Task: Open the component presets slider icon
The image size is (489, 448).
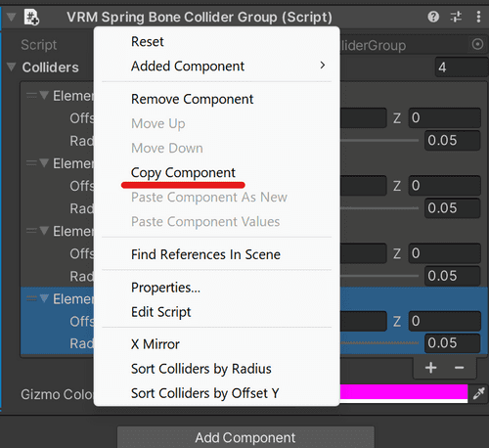Action: pyautogui.click(x=456, y=17)
